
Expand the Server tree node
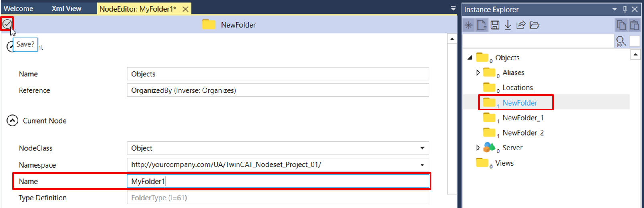pyautogui.click(x=478, y=148)
